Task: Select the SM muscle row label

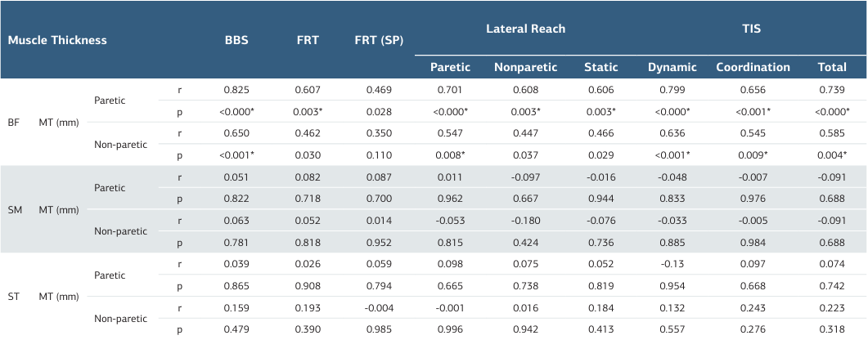Action: point(14,210)
